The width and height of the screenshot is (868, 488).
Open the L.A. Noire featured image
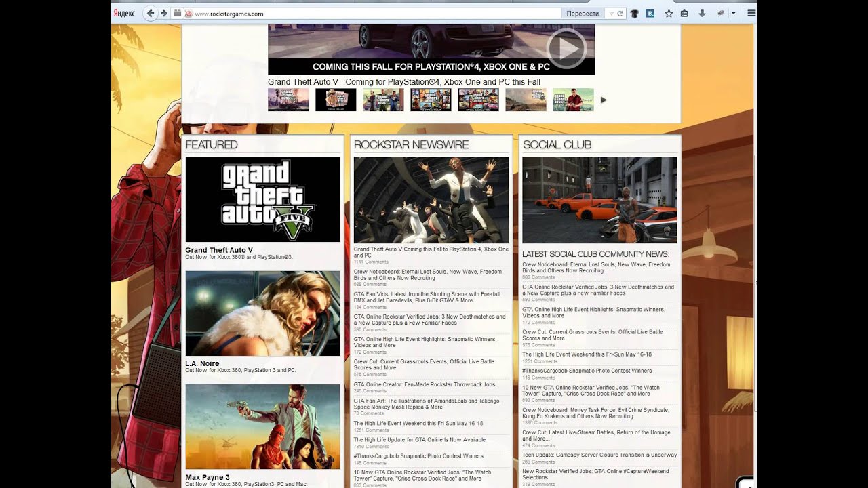(x=262, y=313)
